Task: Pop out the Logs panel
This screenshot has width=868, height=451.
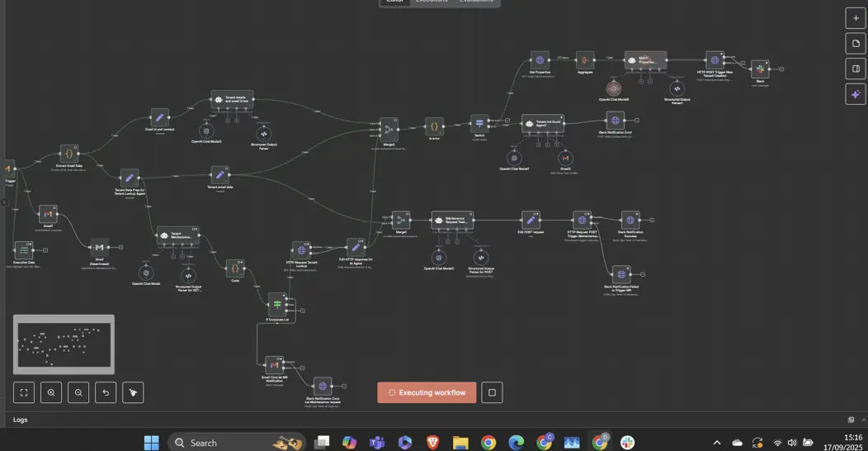Action: (x=851, y=420)
